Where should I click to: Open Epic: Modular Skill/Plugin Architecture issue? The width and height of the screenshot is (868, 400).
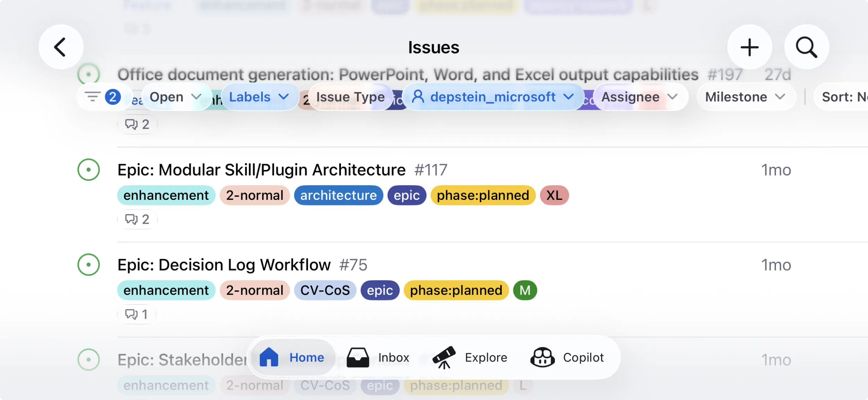coord(261,170)
